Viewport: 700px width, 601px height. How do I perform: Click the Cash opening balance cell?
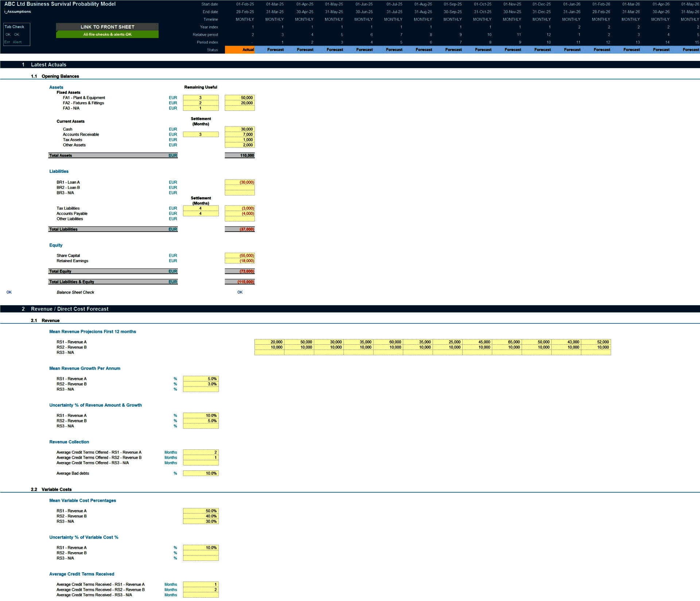(x=240, y=129)
